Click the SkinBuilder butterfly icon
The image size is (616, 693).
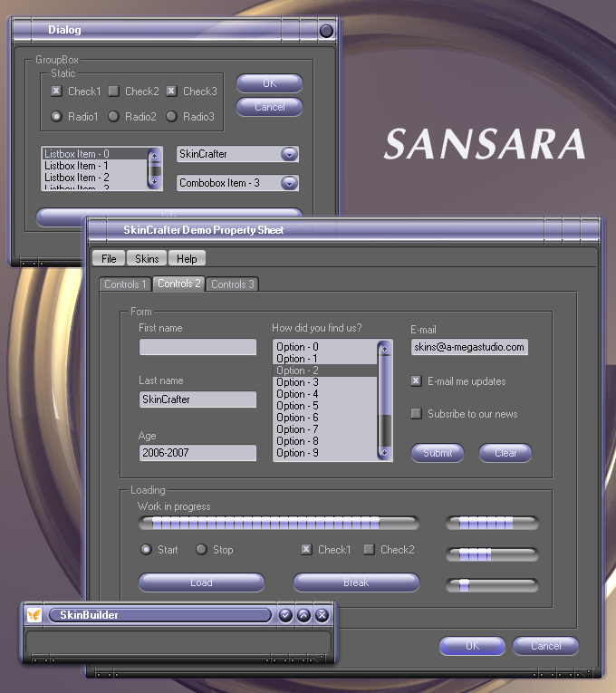coord(34,615)
